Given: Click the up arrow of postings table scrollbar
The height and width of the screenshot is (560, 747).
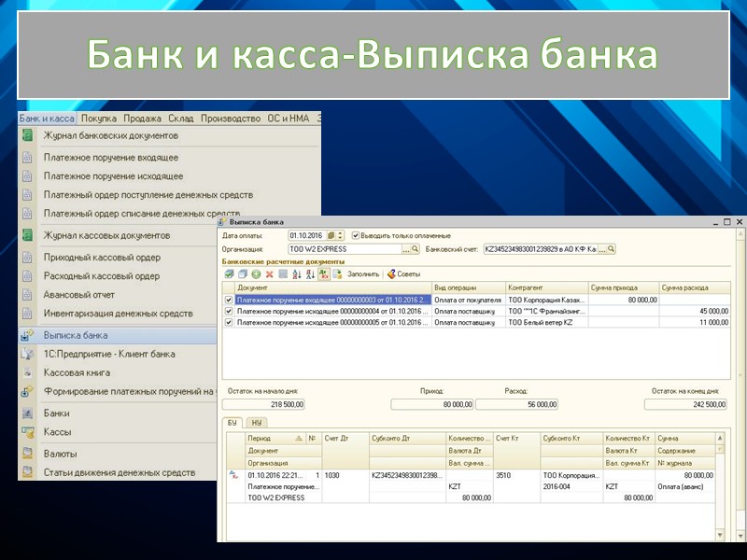Looking at the screenshot, I should click(720, 438).
